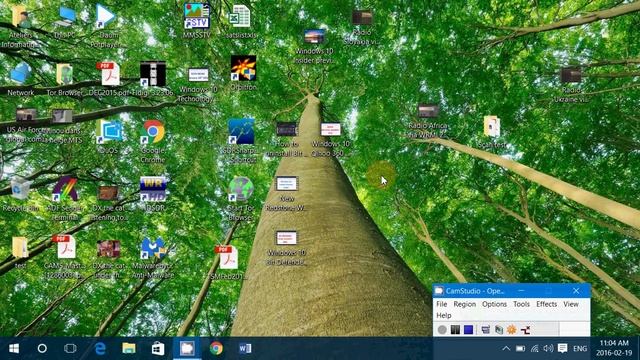
Task: Select the Windows 10 Technology thumbnail
Action: pyautogui.click(x=198, y=85)
